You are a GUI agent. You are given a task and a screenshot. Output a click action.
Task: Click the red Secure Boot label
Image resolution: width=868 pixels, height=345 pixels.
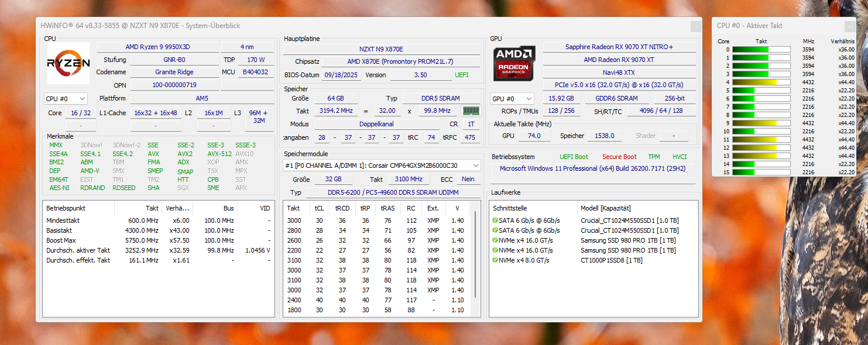click(x=619, y=157)
